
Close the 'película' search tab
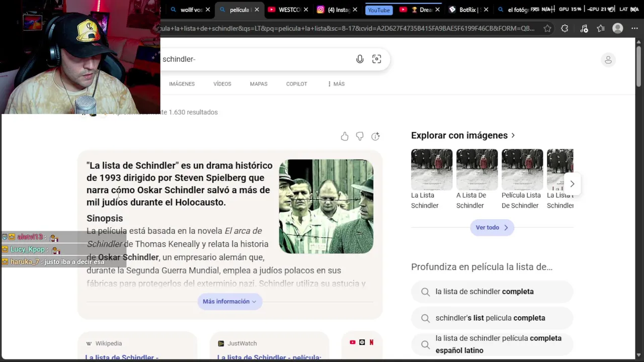[257, 10]
